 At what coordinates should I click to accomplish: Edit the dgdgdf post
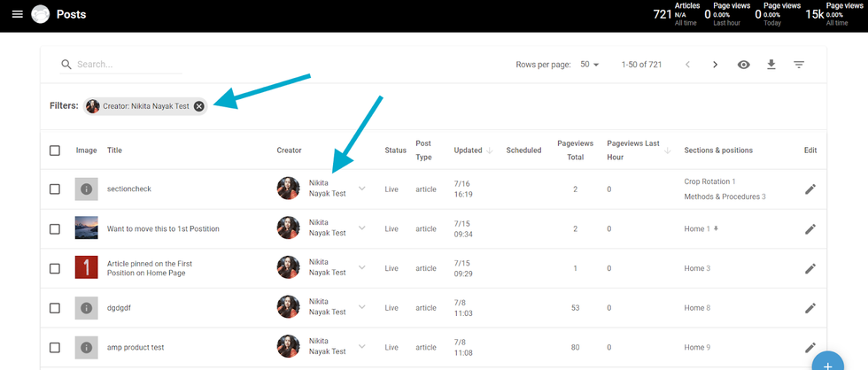coord(810,308)
